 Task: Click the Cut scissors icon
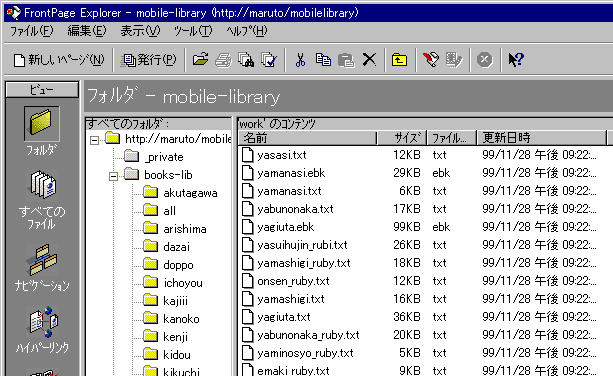pos(300,60)
